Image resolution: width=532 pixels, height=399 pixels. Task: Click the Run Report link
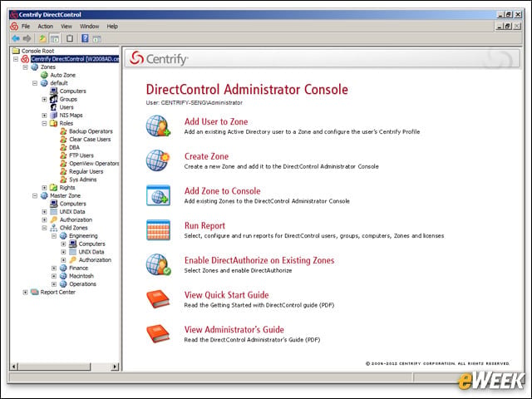click(x=204, y=225)
